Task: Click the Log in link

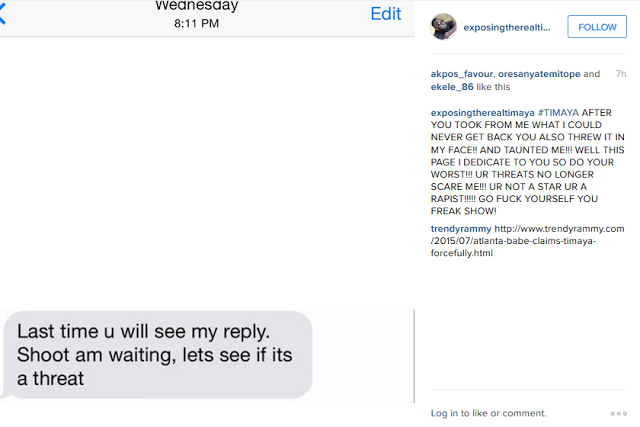Action: (445, 413)
